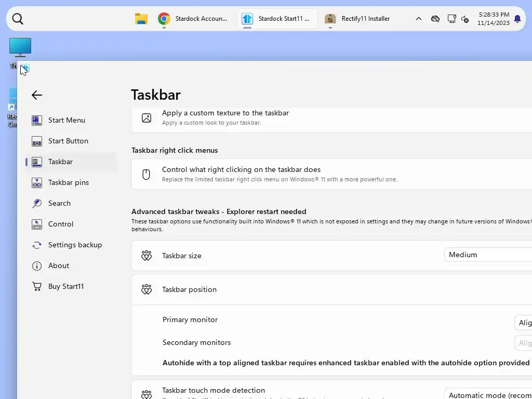Screen dimensions: 532x399
Task: Open File Explorer from the taskbar
Action: tap(141, 19)
